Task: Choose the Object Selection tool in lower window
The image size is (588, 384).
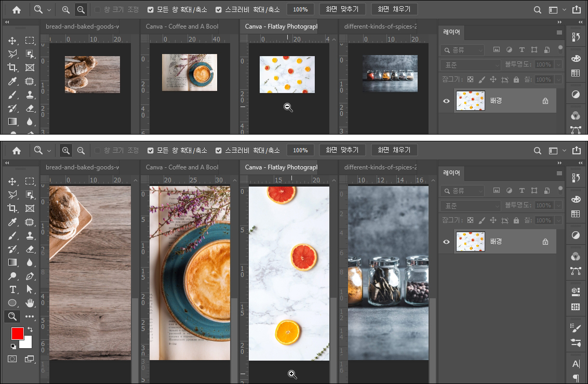Action: click(30, 195)
